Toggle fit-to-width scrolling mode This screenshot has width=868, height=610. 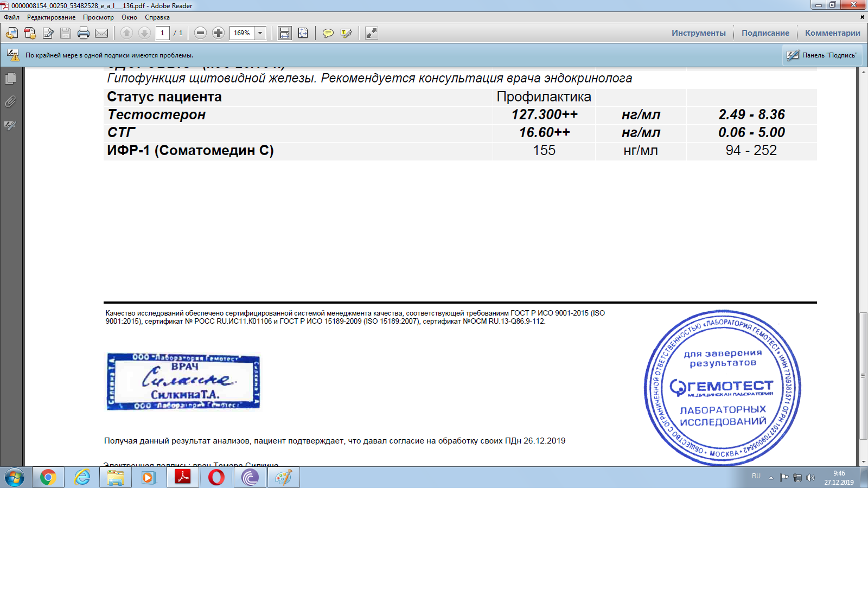(x=285, y=33)
